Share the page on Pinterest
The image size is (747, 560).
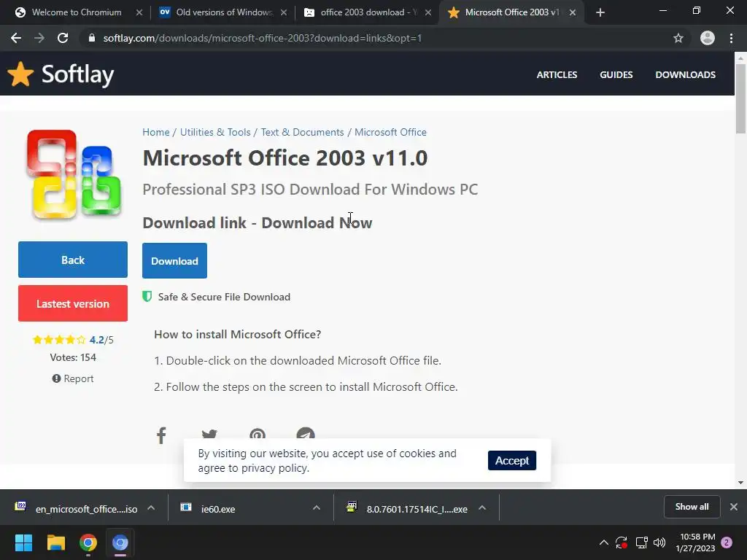pos(258,435)
